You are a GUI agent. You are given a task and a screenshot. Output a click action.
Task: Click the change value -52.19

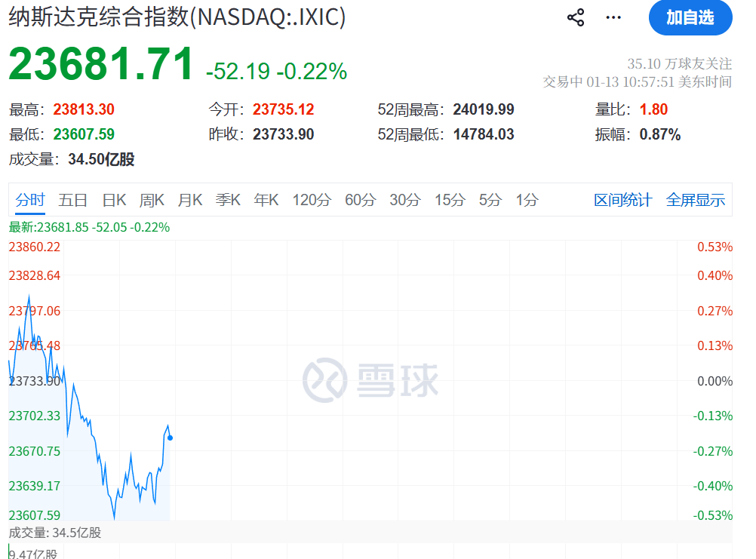click(x=238, y=72)
